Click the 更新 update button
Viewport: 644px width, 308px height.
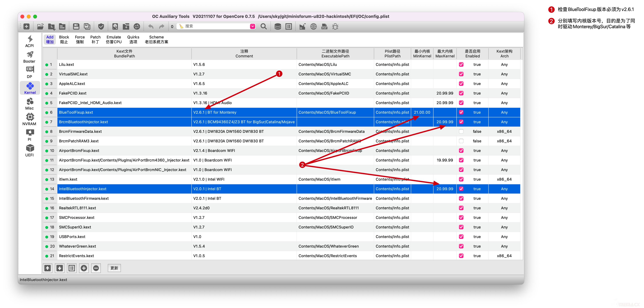pos(114,268)
